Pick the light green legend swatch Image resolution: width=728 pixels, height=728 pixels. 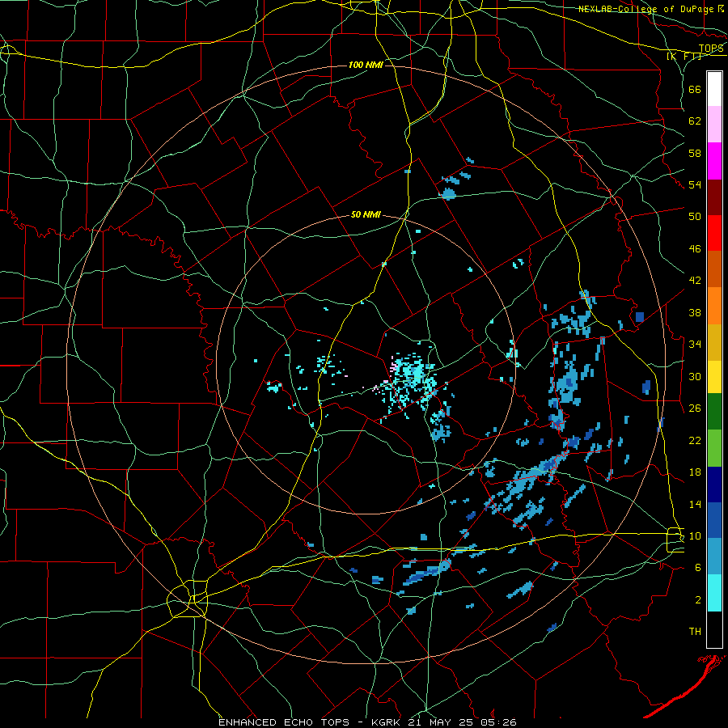[x=714, y=448]
